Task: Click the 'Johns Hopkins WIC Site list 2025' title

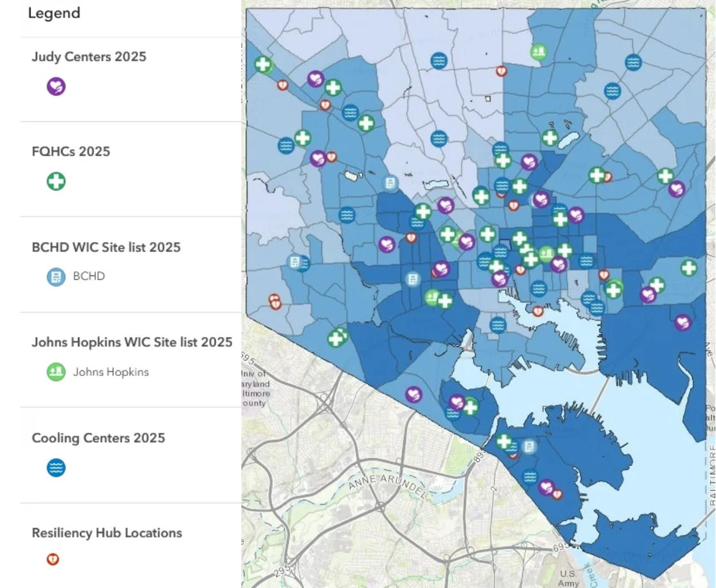Action: click(x=132, y=342)
